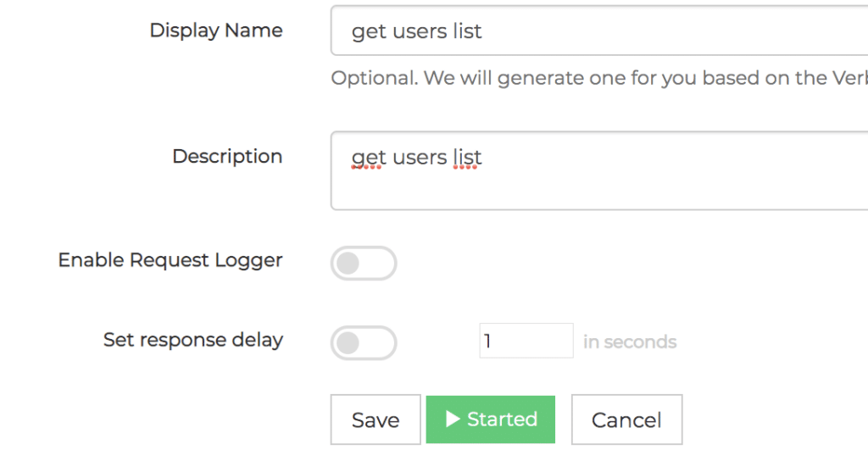This screenshot has width=868, height=461.
Task: Focus the Display Name text field
Action: [x=599, y=31]
